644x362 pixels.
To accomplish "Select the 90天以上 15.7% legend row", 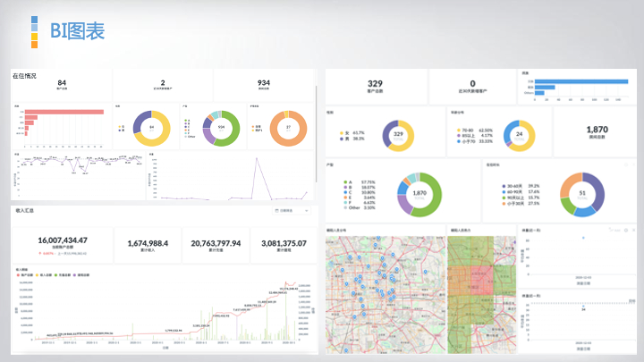I will click(x=521, y=198).
